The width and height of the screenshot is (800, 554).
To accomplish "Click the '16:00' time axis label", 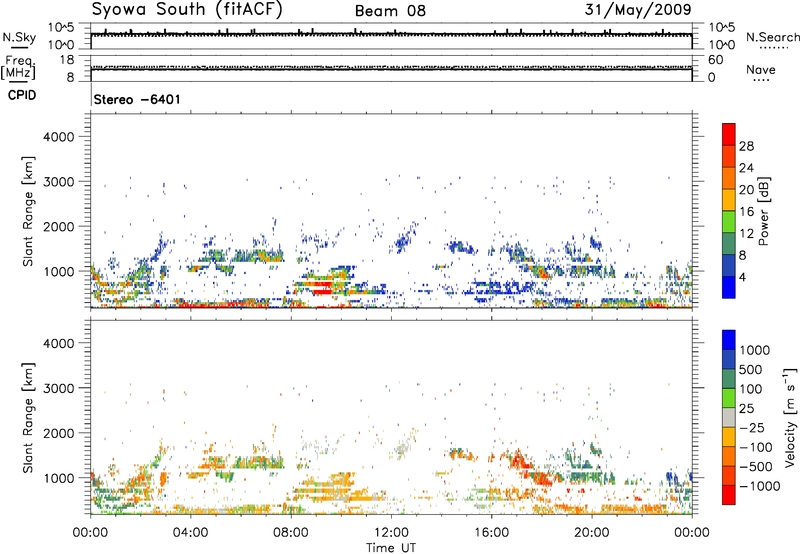I will click(x=491, y=533).
